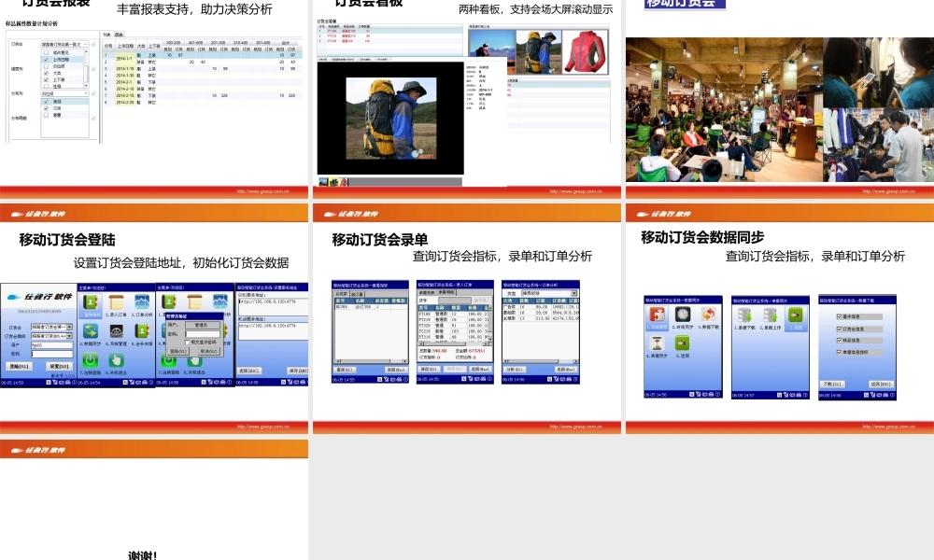Open the 录入订单 icon

(117, 301)
